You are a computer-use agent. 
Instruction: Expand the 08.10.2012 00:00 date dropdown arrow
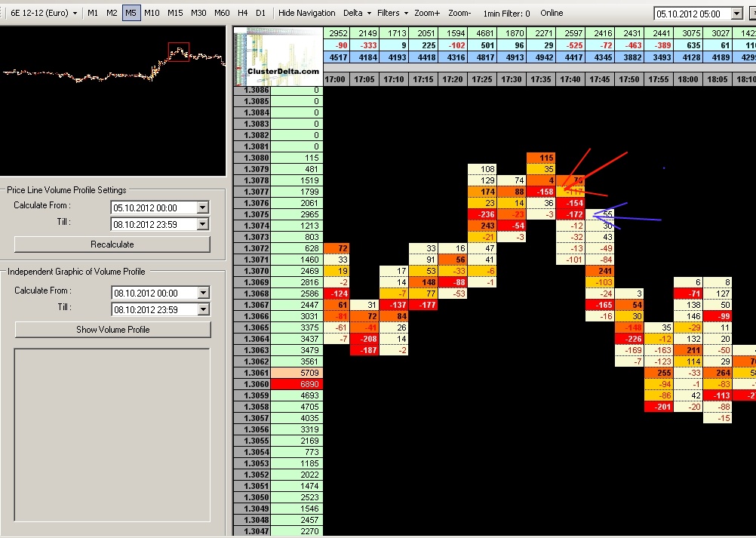[204, 293]
